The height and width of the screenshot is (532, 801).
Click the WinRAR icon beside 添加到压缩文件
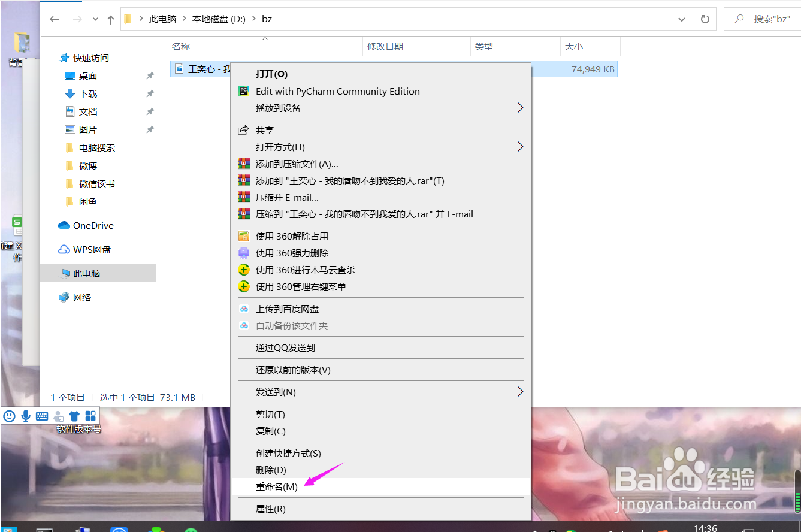[243, 164]
